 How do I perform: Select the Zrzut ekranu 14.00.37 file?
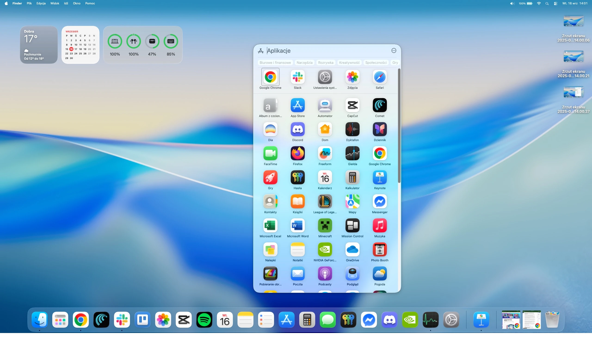573,100
